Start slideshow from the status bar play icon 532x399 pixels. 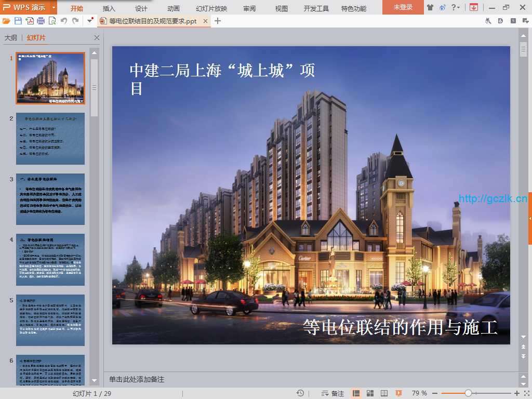(x=399, y=393)
